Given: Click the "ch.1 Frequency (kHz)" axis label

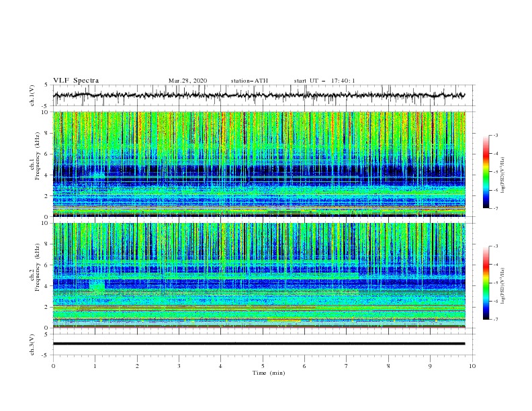Looking at the screenshot, I should [35, 154].
